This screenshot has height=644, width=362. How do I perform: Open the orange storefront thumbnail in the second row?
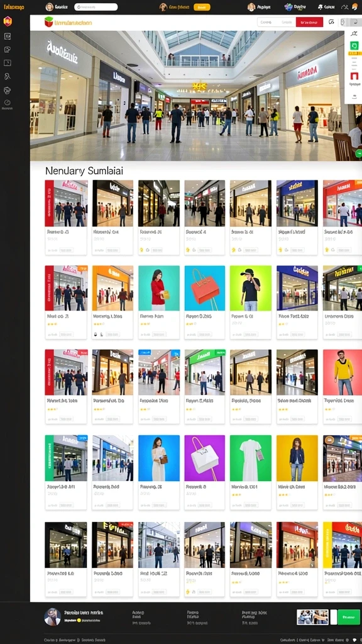112,288
